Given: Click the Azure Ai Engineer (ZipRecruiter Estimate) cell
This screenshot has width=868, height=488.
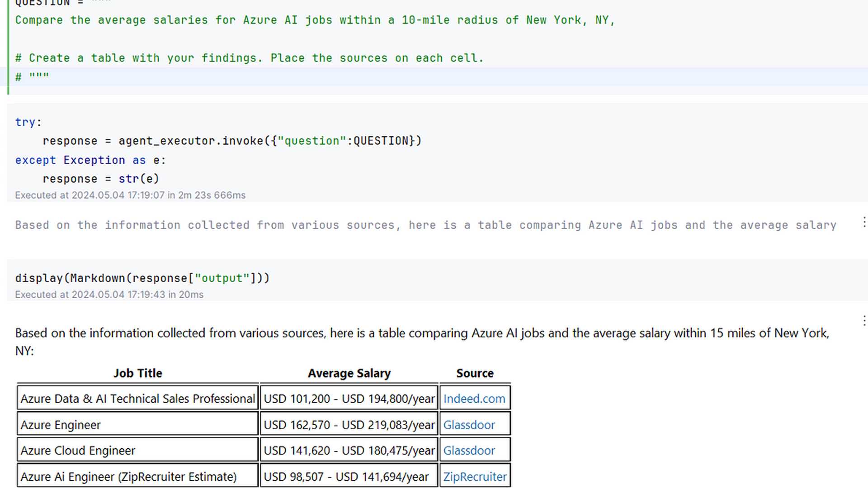Looking at the screenshot, I should [129, 476].
